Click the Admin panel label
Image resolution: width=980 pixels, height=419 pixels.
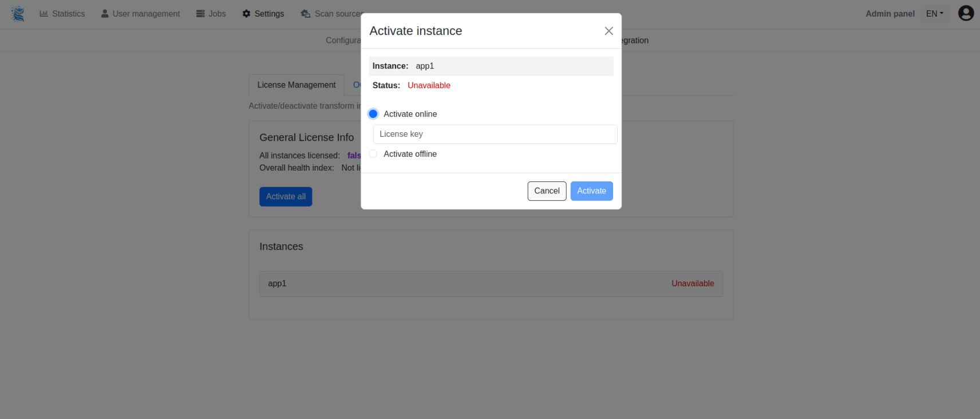click(x=890, y=14)
